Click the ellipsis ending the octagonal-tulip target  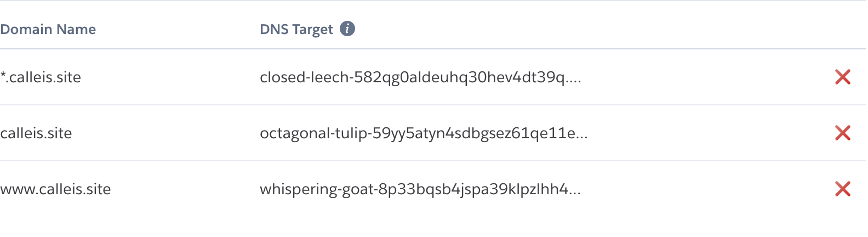581,136
